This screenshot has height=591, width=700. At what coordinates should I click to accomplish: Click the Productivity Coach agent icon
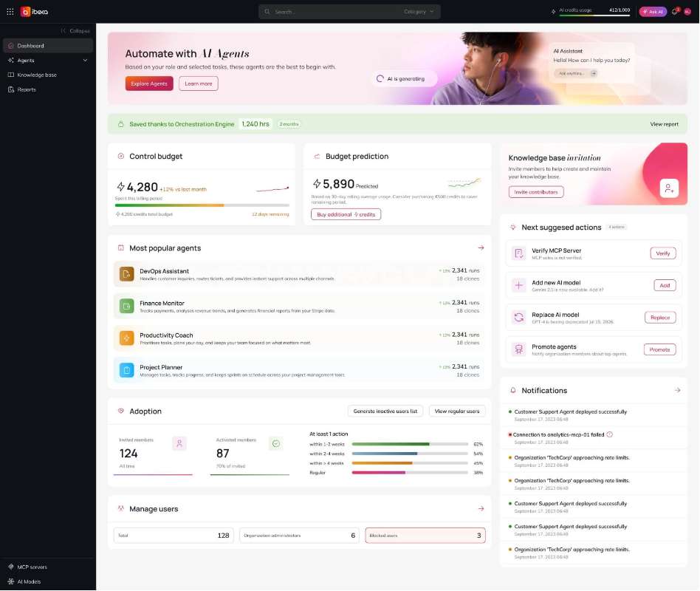click(x=127, y=338)
